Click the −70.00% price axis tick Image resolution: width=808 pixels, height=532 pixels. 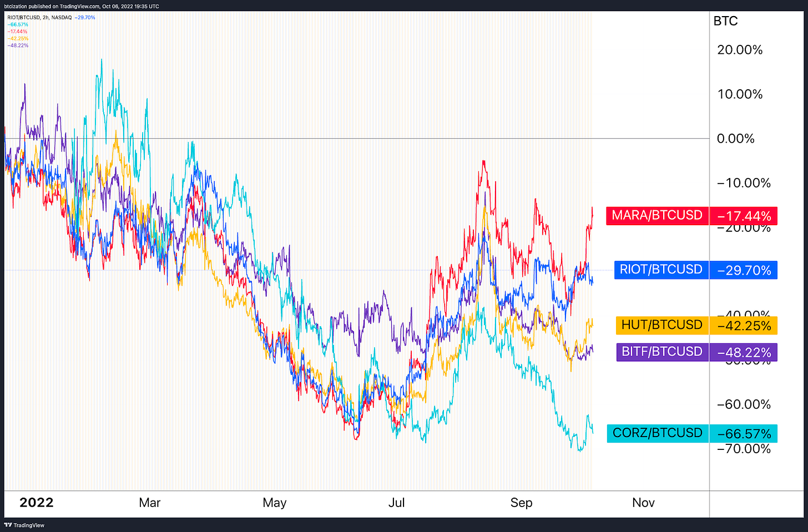coord(744,449)
